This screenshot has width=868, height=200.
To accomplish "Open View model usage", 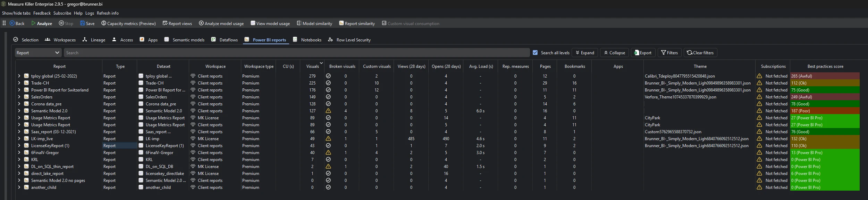I will [270, 23].
